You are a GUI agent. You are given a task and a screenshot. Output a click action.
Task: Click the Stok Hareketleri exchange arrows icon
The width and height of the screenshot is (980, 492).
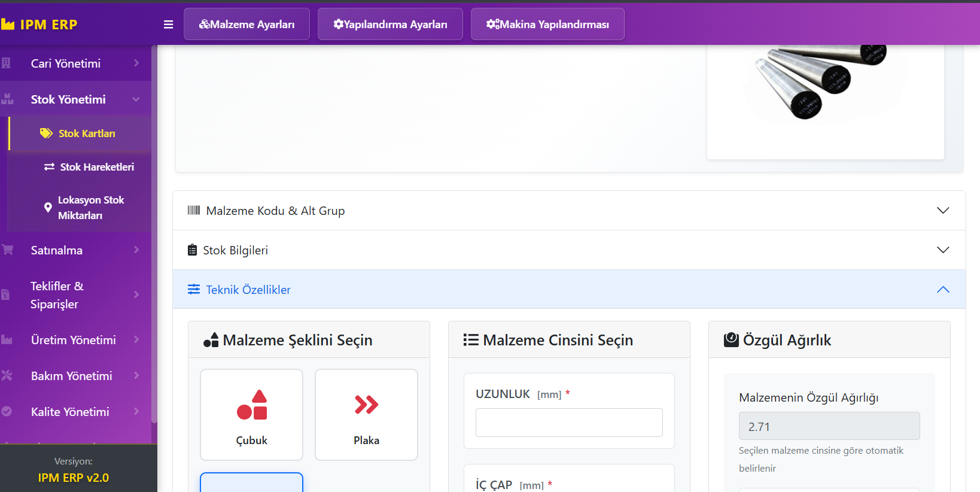click(x=49, y=167)
